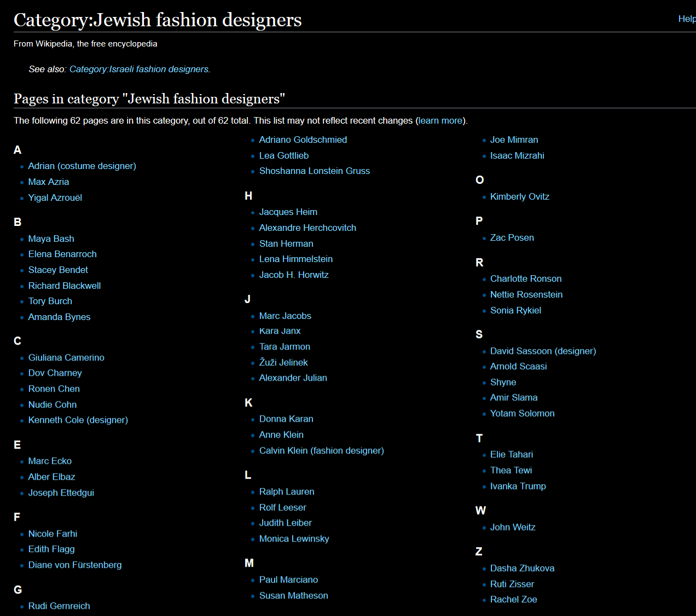Go to Joseph Ettedgui page
This screenshot has width=696, height=616.
click(61, 492)
